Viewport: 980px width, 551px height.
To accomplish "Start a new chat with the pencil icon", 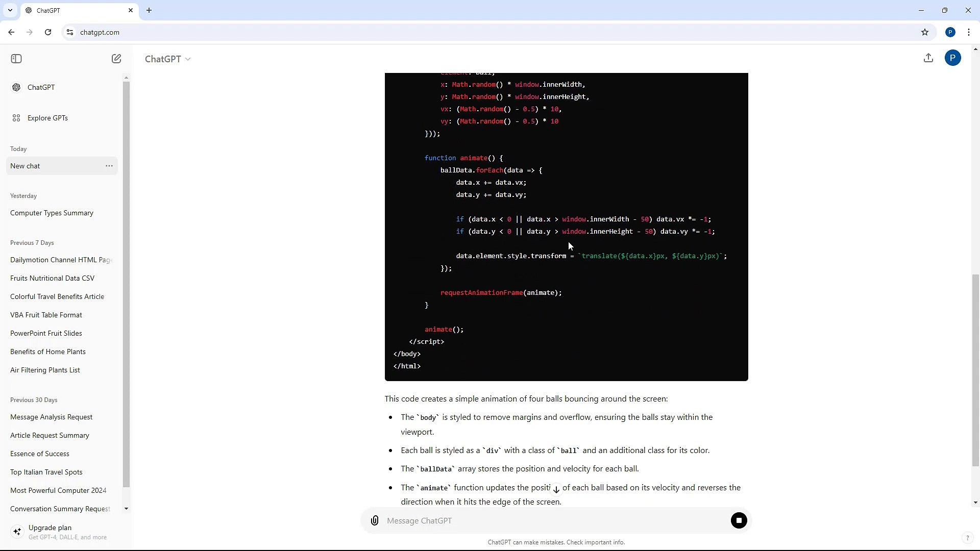I will tap(116, 59).
